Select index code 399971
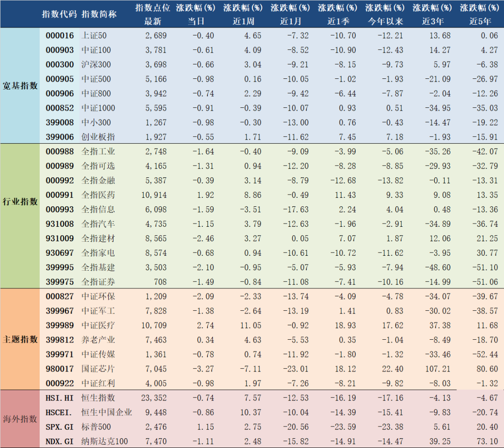Image resolution: width=504 pixels, height=448 pixels. pos(60,355)
